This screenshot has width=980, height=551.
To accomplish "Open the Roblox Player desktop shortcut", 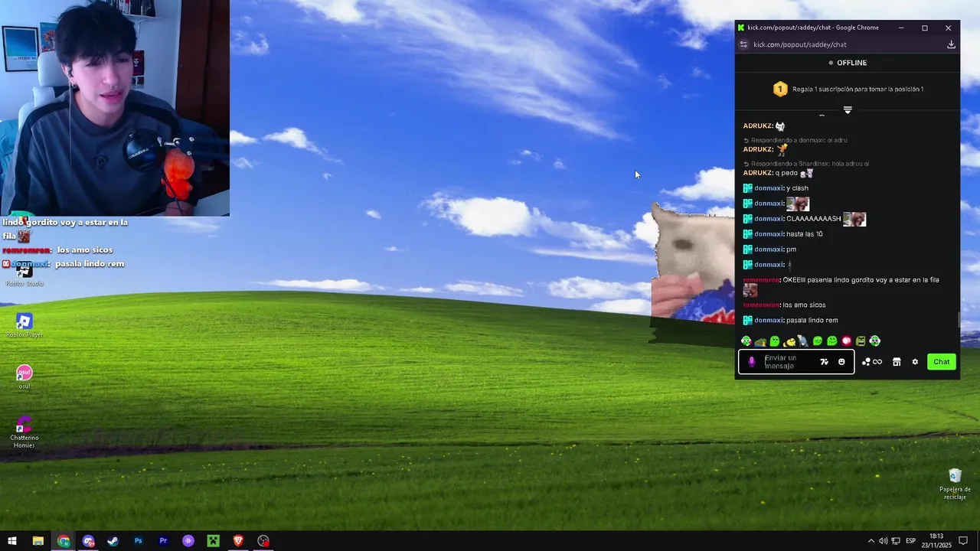I will click(x=24, y=325).
